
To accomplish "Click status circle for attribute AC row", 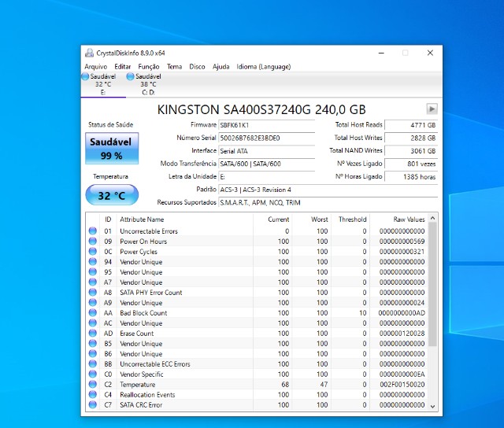I will (93, 323).
